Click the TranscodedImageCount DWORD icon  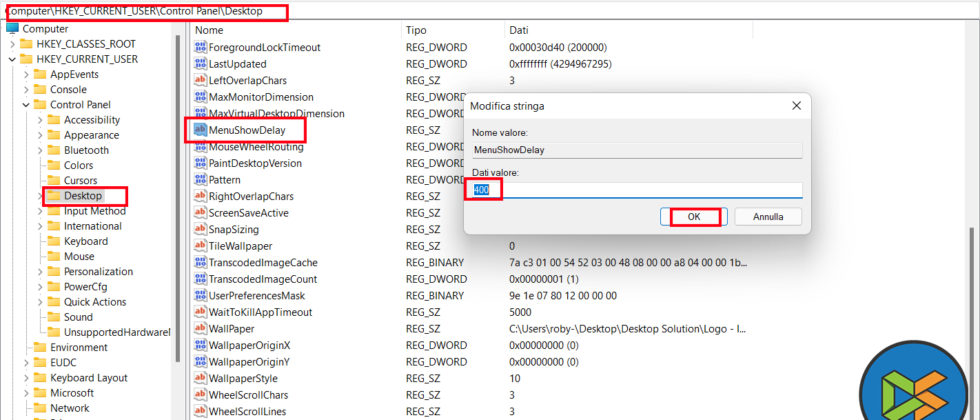pyautogui.click(x=200, y=279)
